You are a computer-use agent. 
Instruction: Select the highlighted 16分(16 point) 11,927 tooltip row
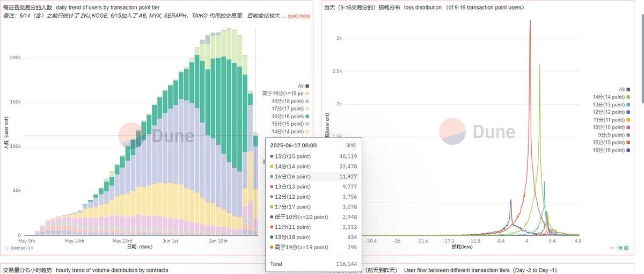coord(314,176)
